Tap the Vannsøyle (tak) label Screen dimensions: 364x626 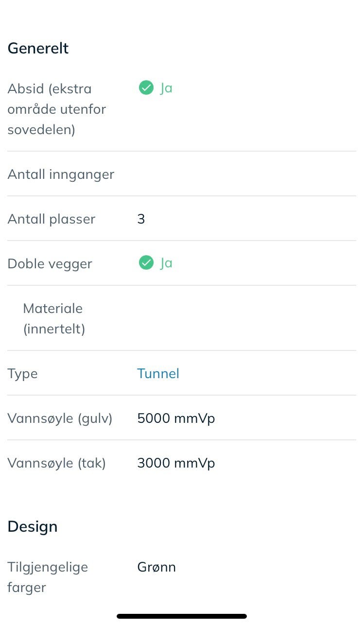tap(56, 463)
